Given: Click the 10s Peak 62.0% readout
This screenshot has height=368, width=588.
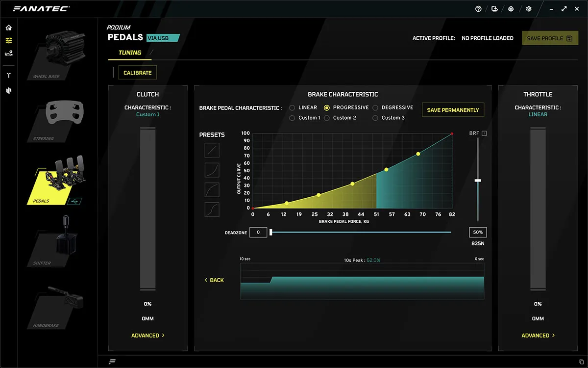Looking at the screenshot, I should click(x=362, y=260).
